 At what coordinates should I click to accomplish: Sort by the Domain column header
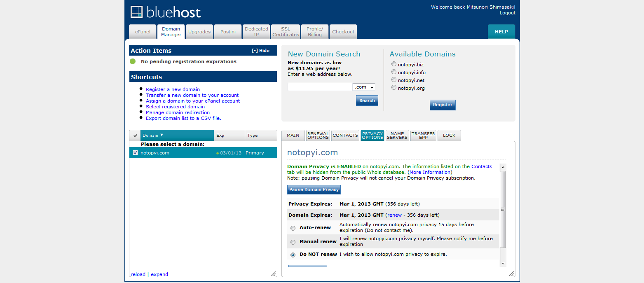(177, 135)
